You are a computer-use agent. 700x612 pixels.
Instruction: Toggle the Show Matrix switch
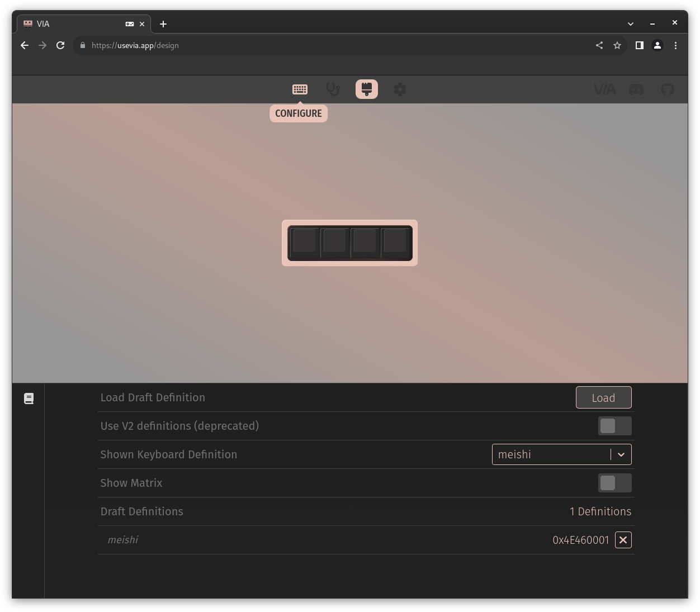pos(614,483)
